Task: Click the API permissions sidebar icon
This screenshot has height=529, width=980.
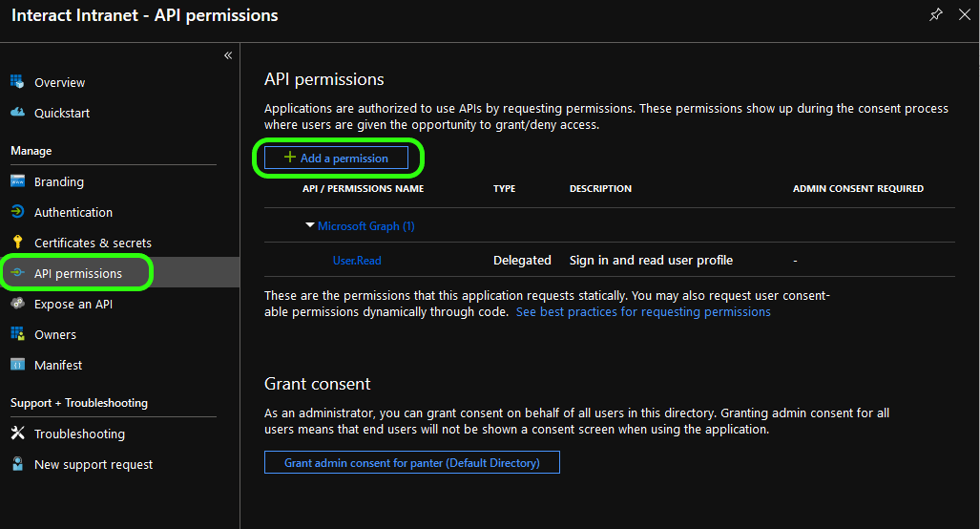Action: [x=17, y=273]
